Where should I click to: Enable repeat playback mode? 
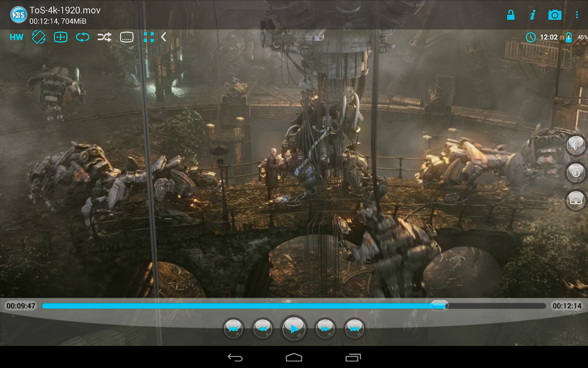coord(82,37)
